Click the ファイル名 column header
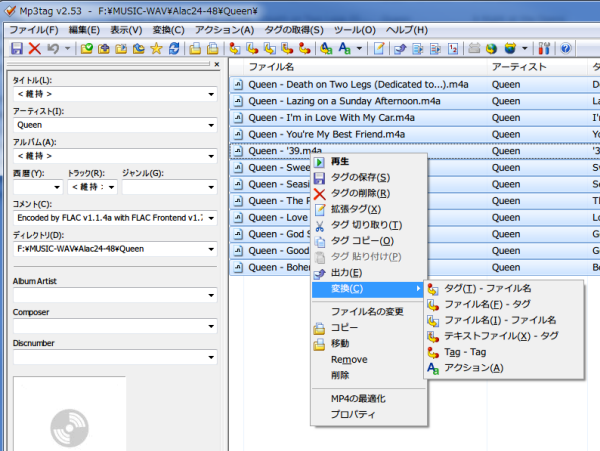The height and width of the screenshot is (451, 600). (x=270, y=66)
